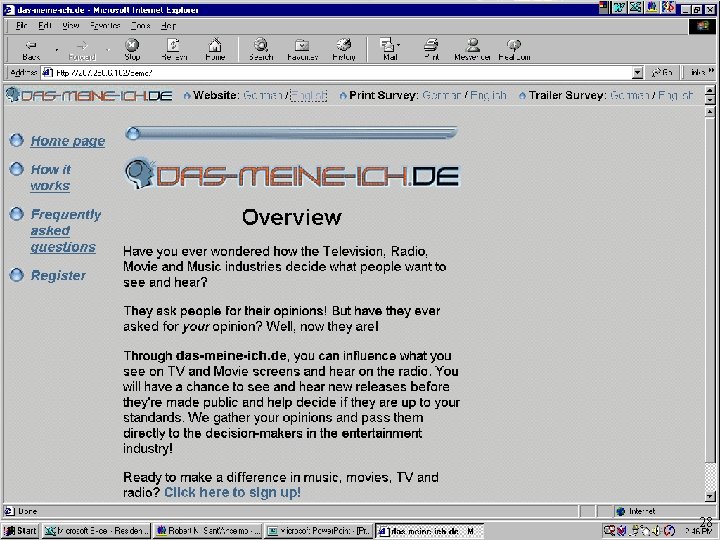Open the volume speaker tray icon
The image size is (720, 540).
pyautogui.click(x=657, y=530)
